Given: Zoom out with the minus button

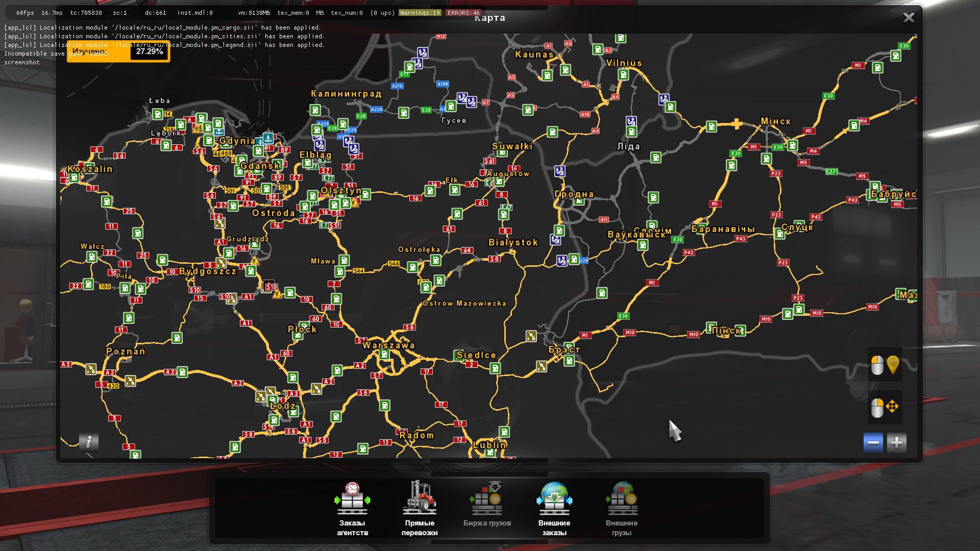Looking at the screenshot, I should pyautogui.click(x=873, y=442).
